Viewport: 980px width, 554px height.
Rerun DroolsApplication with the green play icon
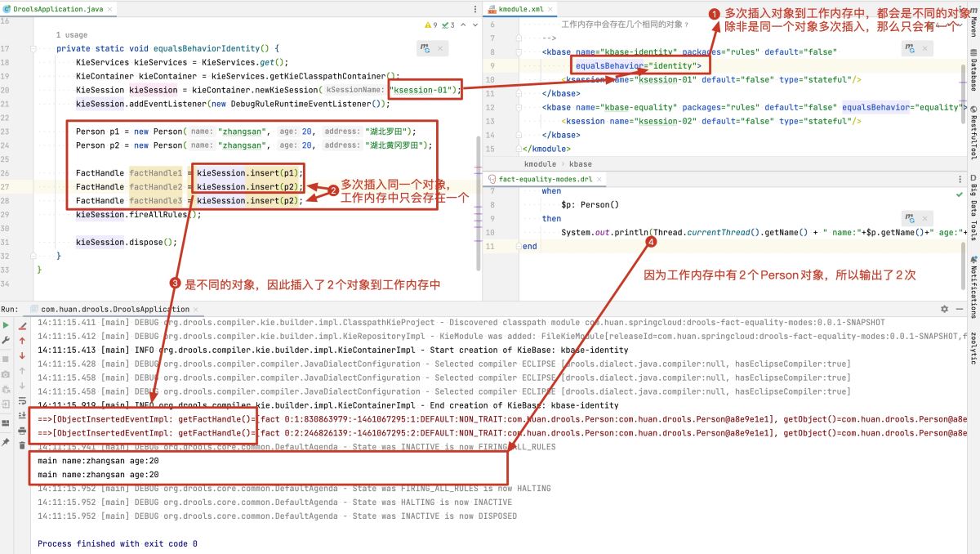[x=7, y=325]
